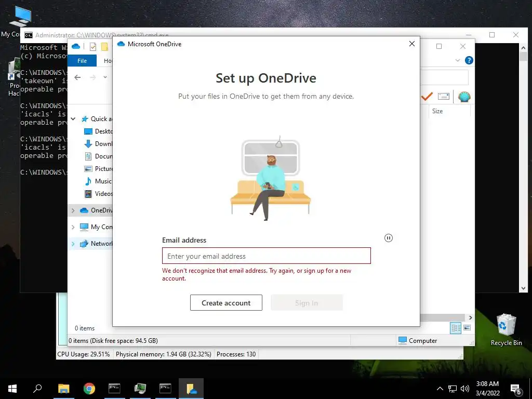
Task: Click the cmd window scrollbar down arrow
Action: tap(523, 288)
